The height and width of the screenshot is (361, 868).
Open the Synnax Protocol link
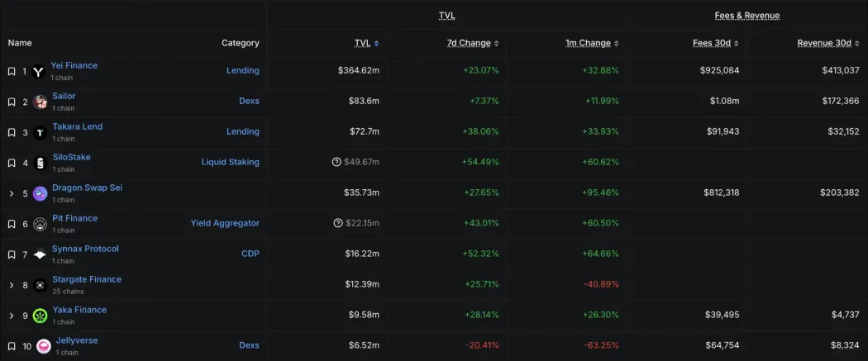pos(85,249)
